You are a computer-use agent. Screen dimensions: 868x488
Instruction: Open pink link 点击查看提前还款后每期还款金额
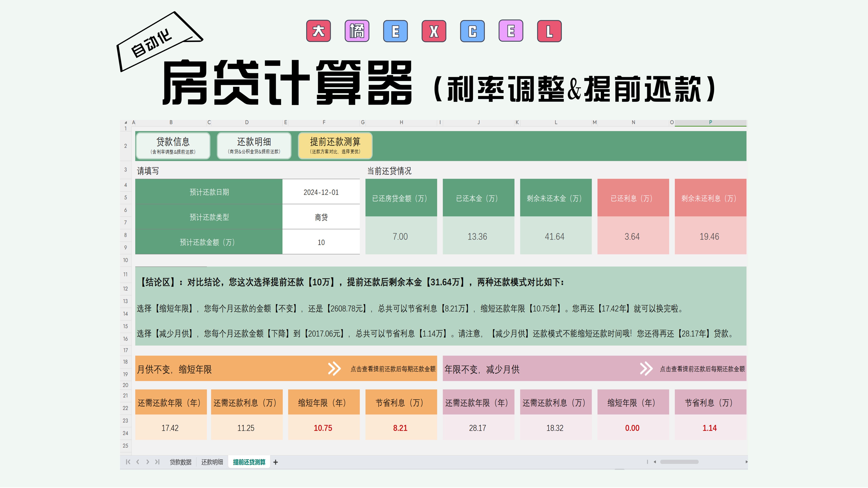[x=702, y=369]
